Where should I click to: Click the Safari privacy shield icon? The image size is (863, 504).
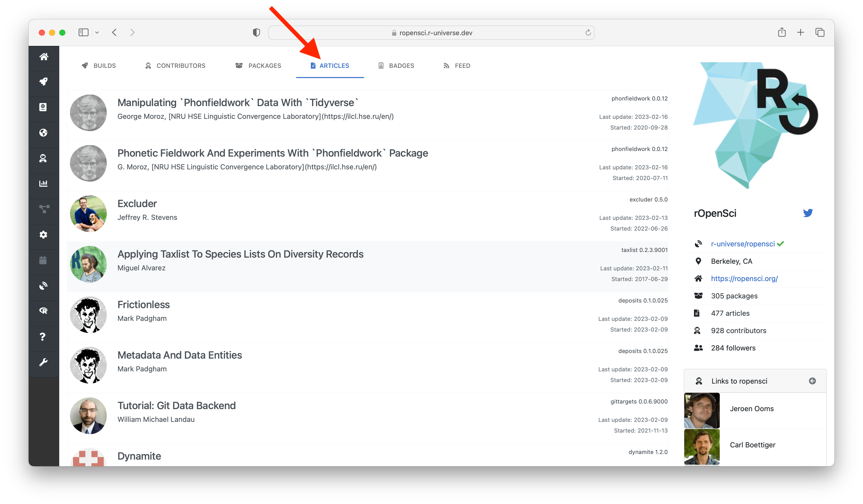[256, 32]
